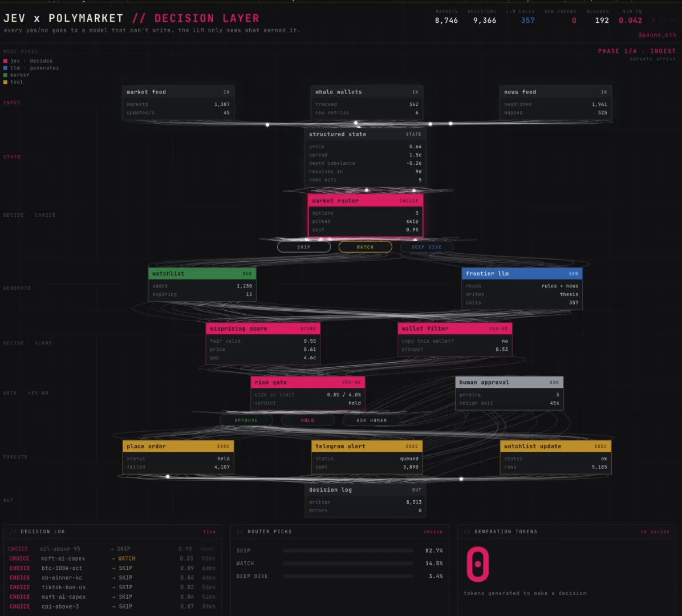Click the choice label in router picks panel
Viewport: 682px width, 616px height.
click(x=433, y=532)
